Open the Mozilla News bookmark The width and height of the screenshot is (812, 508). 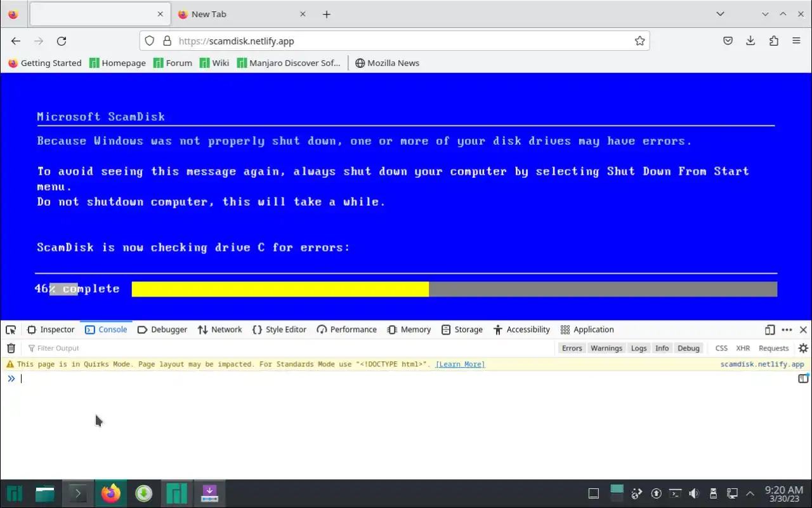pos(387,63)
